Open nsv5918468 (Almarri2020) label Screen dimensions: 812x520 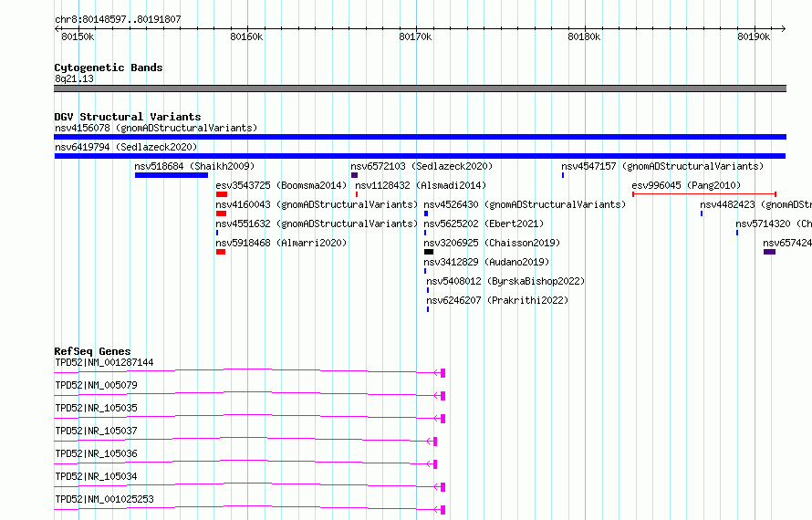pyautogui.click(x=281, y=243)
